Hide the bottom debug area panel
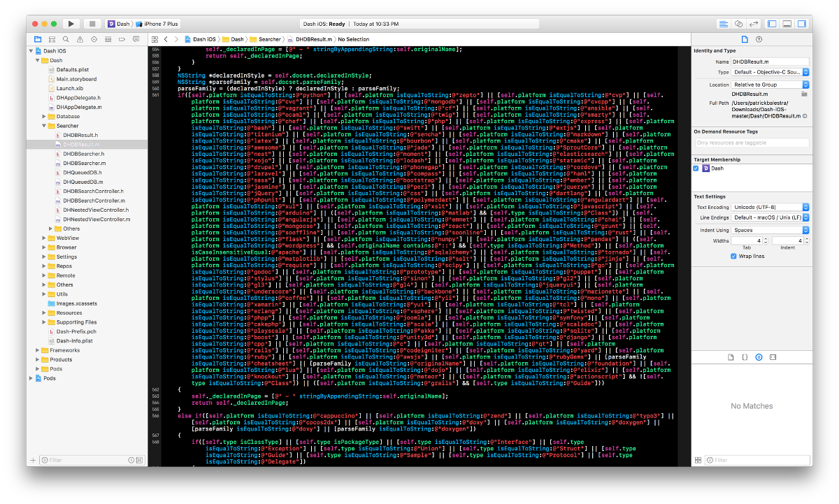This screenshot has height=504, width=839. pos(787,24)
